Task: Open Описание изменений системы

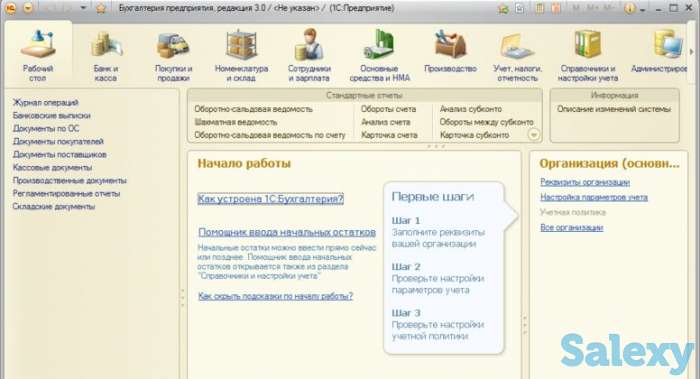Action: click(x=614, y=109)
